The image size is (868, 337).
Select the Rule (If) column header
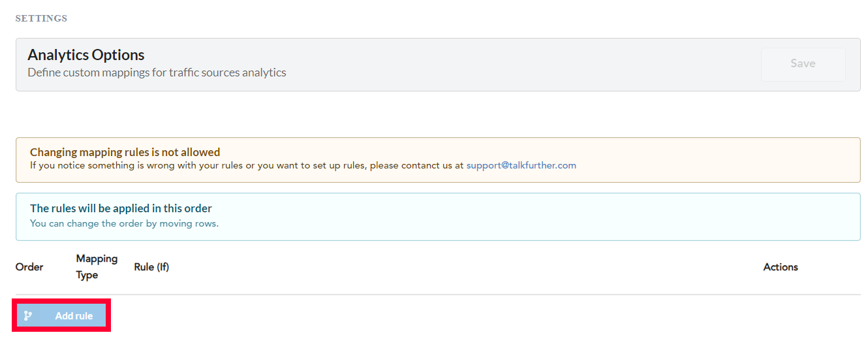click(151, 267)
